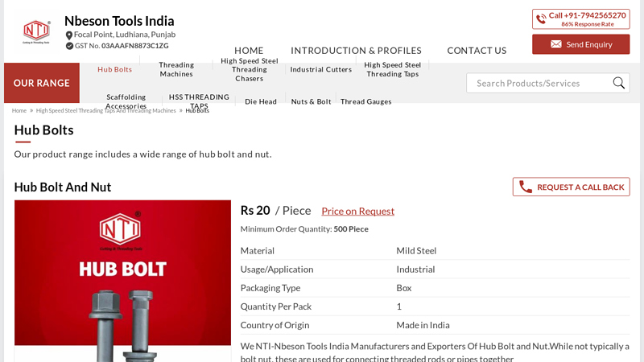Click the OUR RANGE button
Image resolution: width=644 pixels, height=362 pixels.
42,83
